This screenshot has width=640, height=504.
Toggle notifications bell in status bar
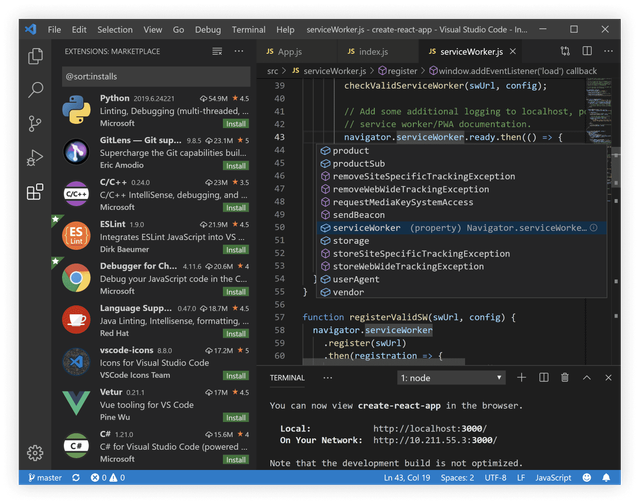pos(606,477)
